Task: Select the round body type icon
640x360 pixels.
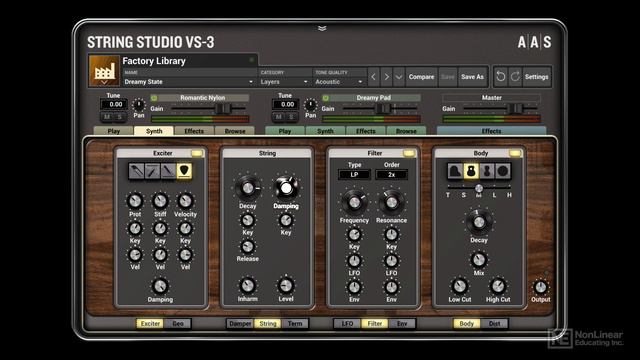Action: click(x=502, y=171)
